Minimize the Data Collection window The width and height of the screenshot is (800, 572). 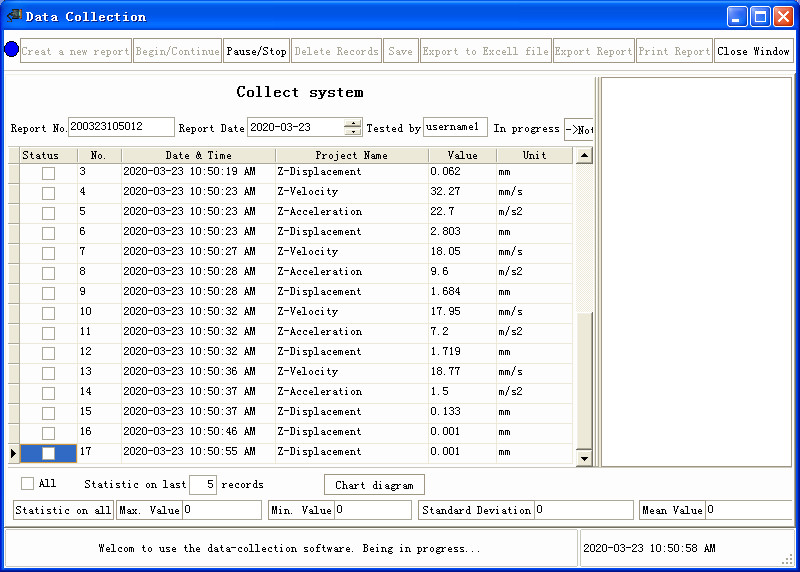coord(737,17)
